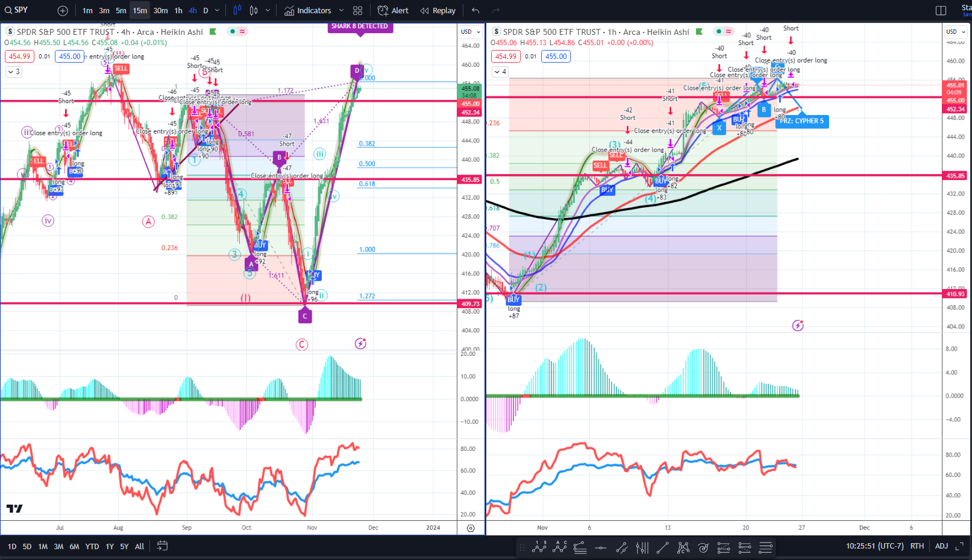This screenshot has height=560, width=972.
Task: Click the blue bars chart style icon
Action: 237,10
